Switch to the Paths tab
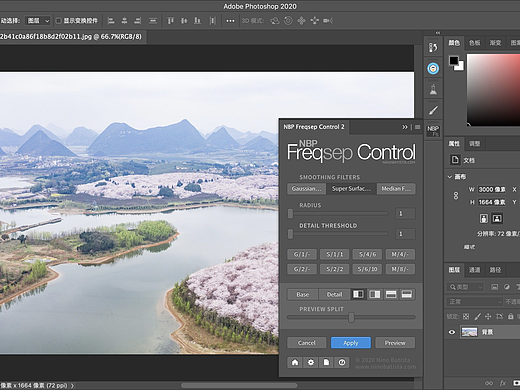Viewport: 520px width, 390px height. [495, 270]
